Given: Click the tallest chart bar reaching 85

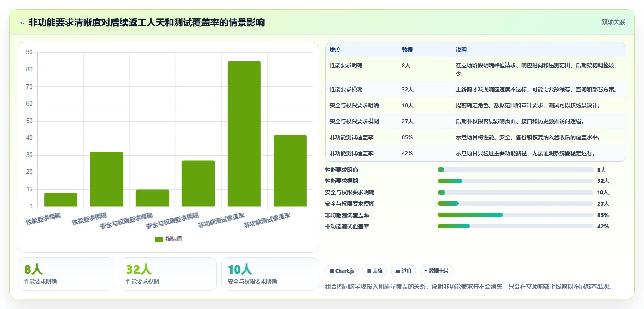Looking at the screenshot, I should [x=244, y=134].
